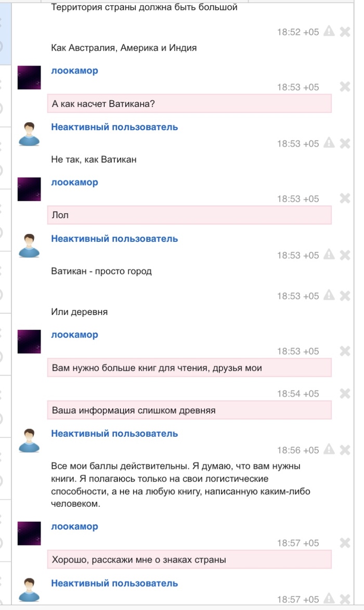364x610 pixels.
Task: Report the "Ватикан - просто город" message
Action: click(329, 255)
